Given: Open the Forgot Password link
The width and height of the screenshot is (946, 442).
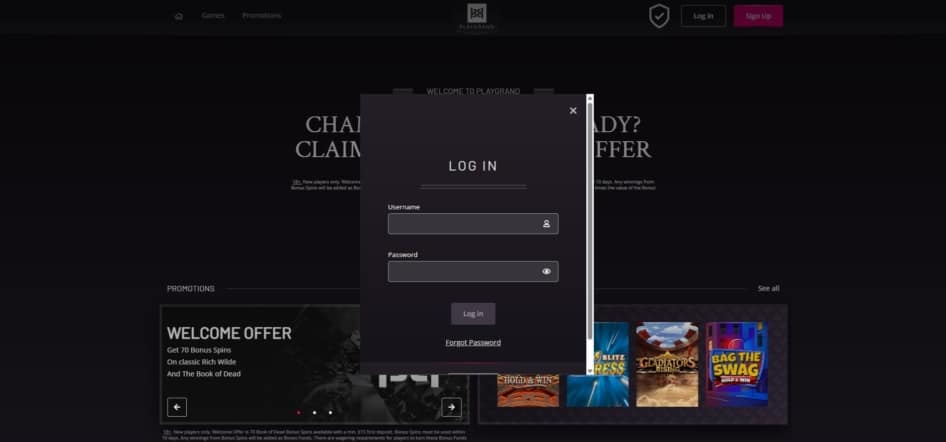Looking at the screenshot, I should click(x=473, y=343).
